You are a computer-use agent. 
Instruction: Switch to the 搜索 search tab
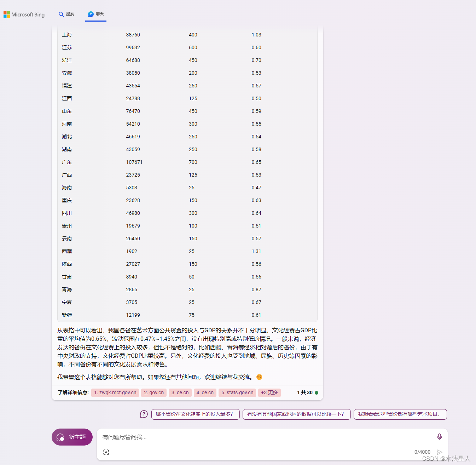click(66, 14)
